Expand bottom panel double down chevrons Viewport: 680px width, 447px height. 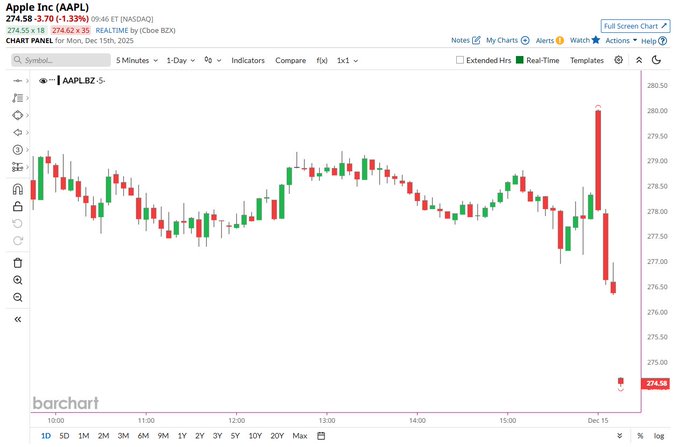click(x=620, y=436)
